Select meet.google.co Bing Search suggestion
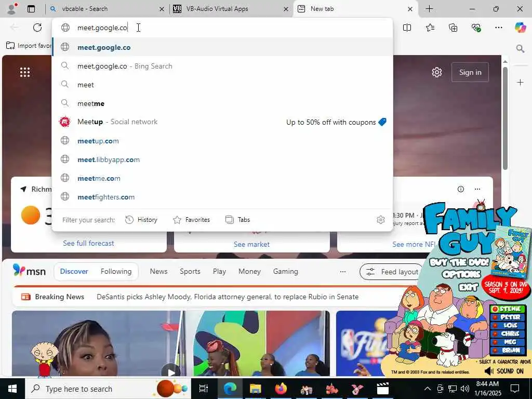Screen dimensions: 532x399 pyautogui.click(x=222, y=66)
